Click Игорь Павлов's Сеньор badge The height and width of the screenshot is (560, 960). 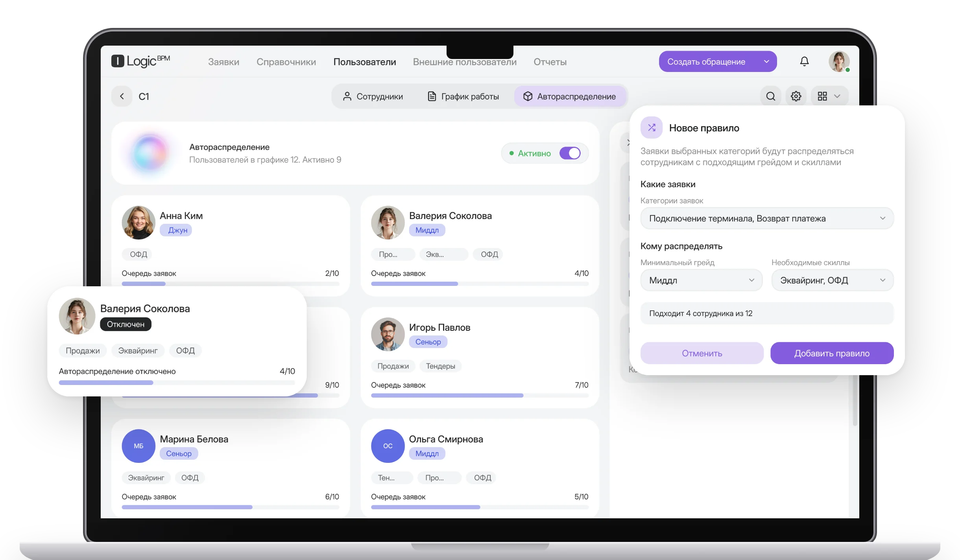point(428,342)
